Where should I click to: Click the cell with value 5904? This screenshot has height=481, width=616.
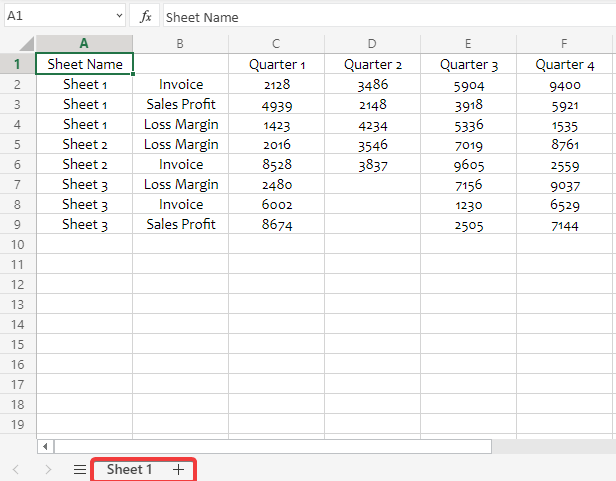468,84
